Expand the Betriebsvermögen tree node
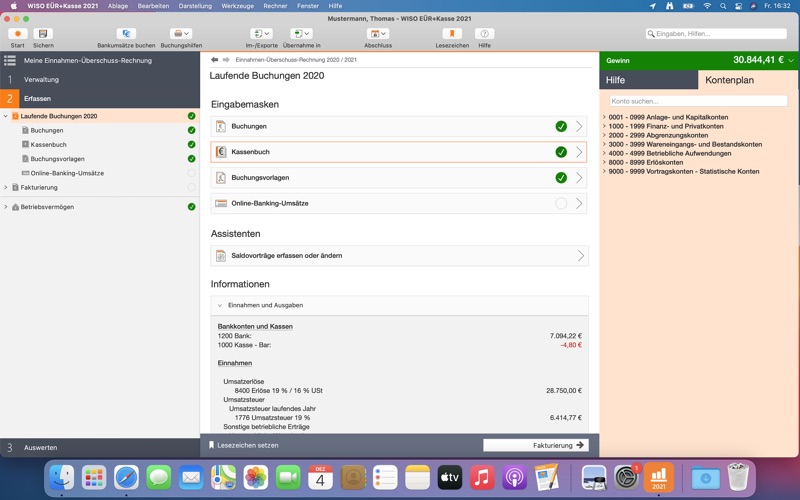Viewport: 800px width, 500px height. pyautogui.click(x=6, y=207)
